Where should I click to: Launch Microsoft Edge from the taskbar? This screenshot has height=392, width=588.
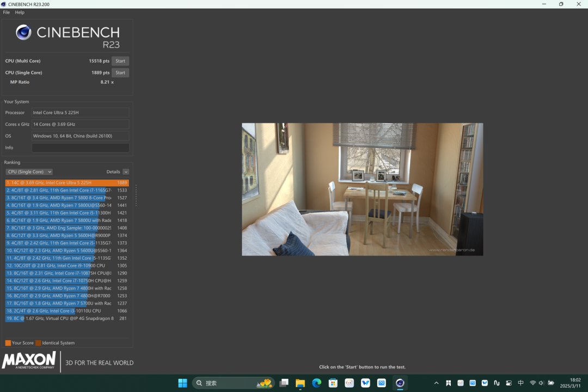[316, 383]
